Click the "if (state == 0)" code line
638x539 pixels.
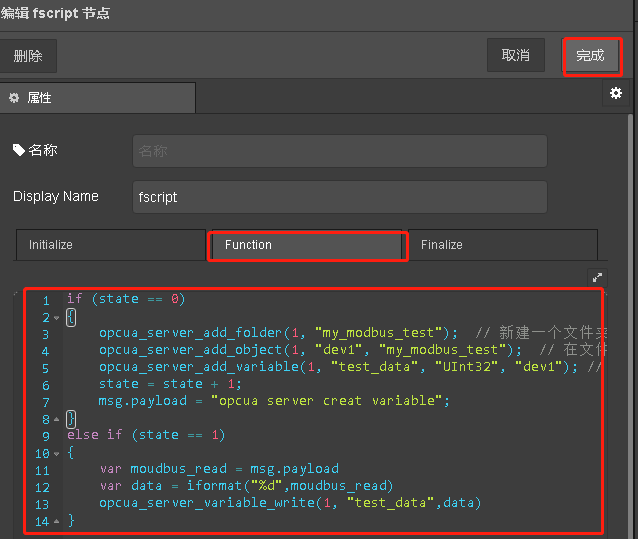click(x=126, y=299)
